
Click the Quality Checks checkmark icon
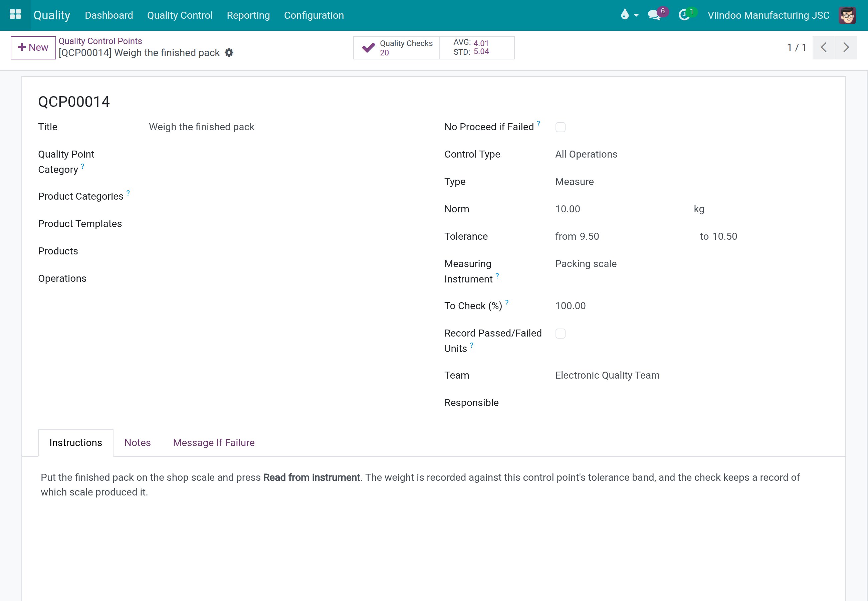[368, 48]
